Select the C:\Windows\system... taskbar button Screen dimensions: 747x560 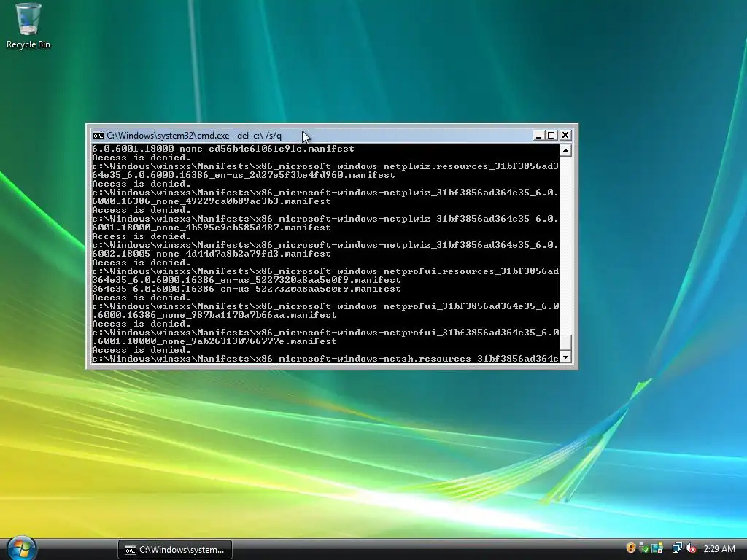tap(175, 550)
